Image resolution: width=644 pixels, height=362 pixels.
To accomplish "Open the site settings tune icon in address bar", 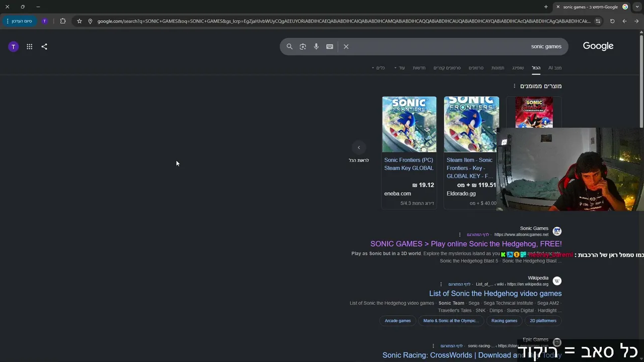I will [598, 21].
